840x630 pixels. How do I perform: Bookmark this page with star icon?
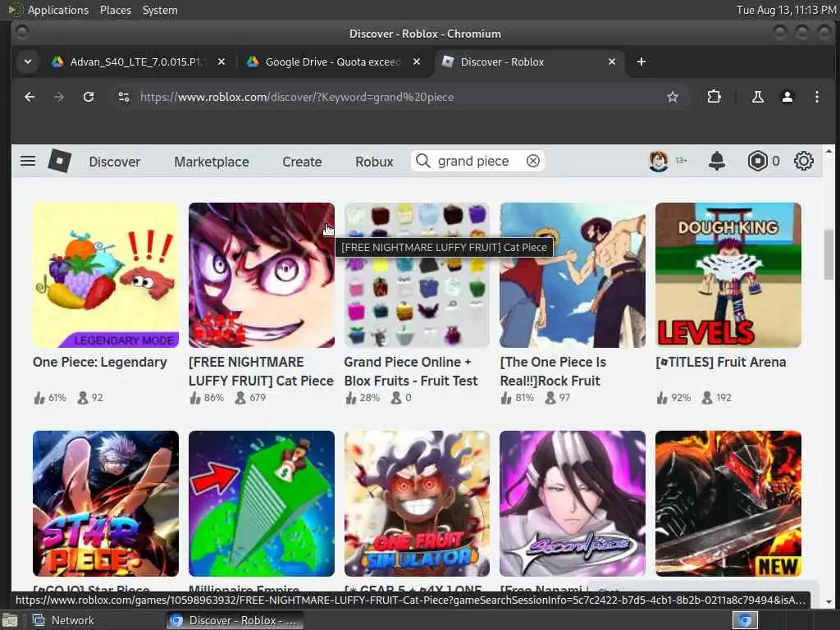pyautogui.click(x=673, y=97)
